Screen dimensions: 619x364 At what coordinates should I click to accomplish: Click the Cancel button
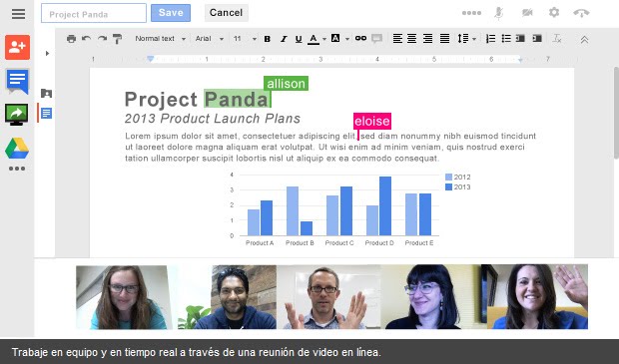coord(227,13)
